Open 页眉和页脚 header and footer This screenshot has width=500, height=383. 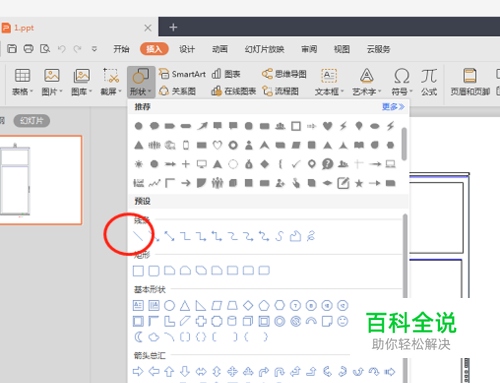pos(470,82)
